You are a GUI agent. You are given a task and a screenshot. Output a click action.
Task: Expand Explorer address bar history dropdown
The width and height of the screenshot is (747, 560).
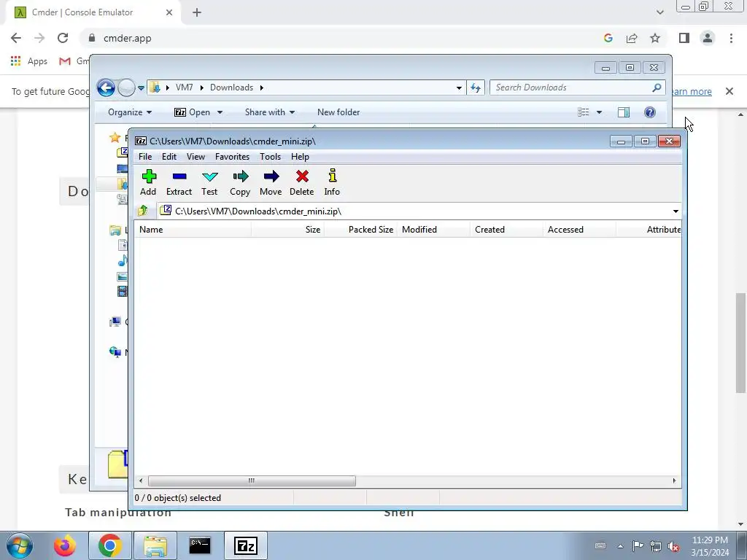(459, 87)
